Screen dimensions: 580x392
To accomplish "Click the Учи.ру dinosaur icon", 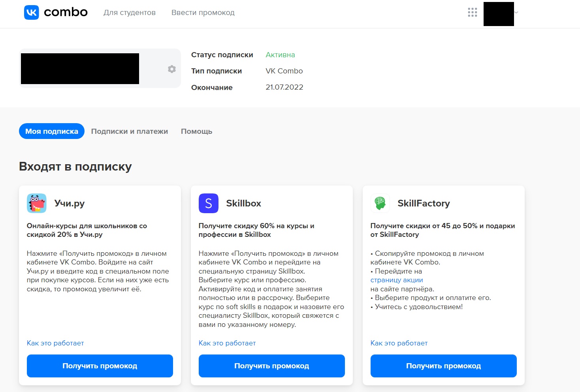I will [x=37, y=203].
